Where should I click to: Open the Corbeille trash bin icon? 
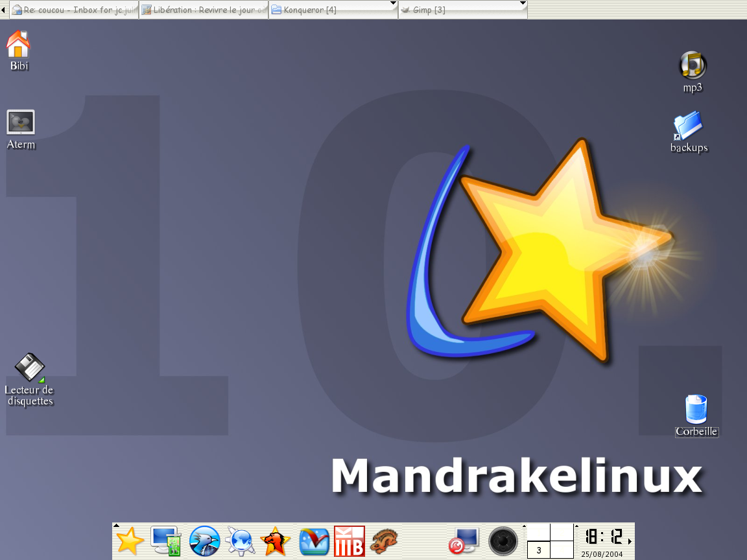point(696,409)
